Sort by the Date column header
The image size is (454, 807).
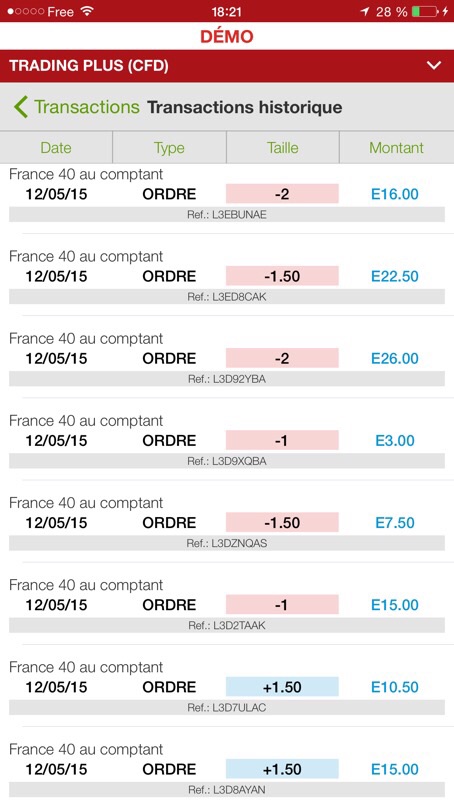click(x=56, y=148)
